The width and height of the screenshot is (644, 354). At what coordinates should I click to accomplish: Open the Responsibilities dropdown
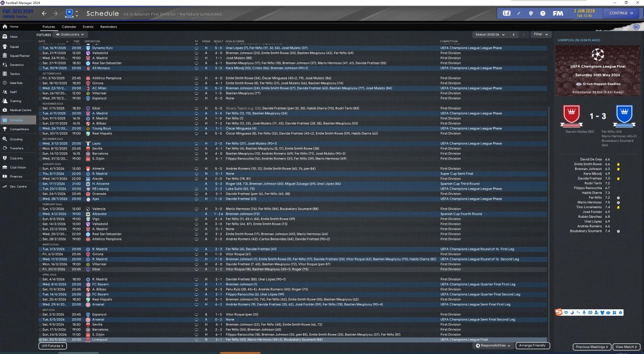tap(494, 346)
